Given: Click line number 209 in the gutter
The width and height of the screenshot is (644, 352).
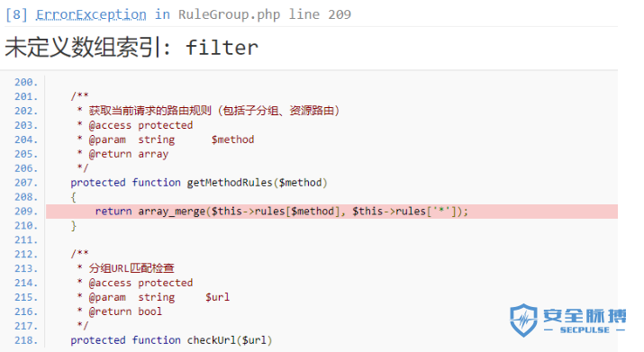Looking at the screenshot, I should click(x=26, y=212).
